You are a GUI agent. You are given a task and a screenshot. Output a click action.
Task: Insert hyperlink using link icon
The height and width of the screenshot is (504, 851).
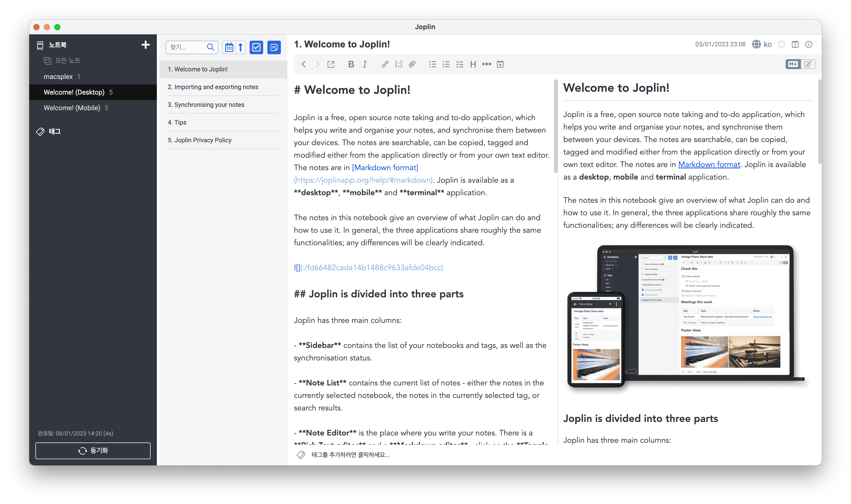[385, 64]
